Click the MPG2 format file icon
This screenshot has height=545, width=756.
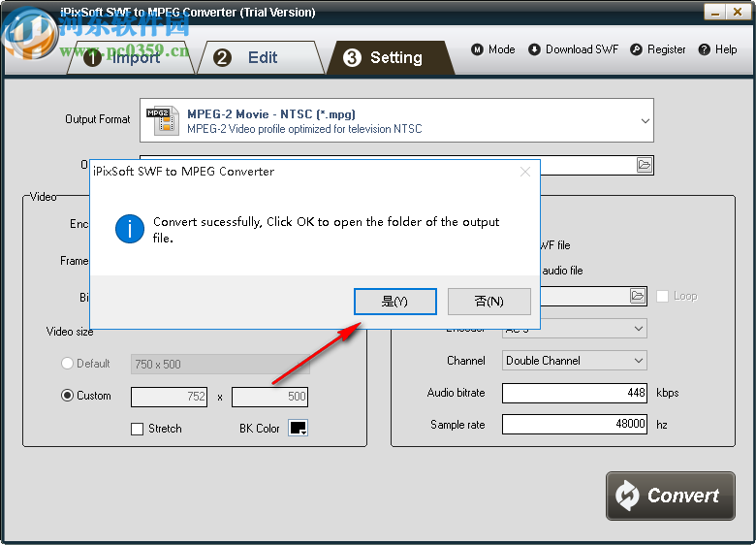tap(163, 120)
